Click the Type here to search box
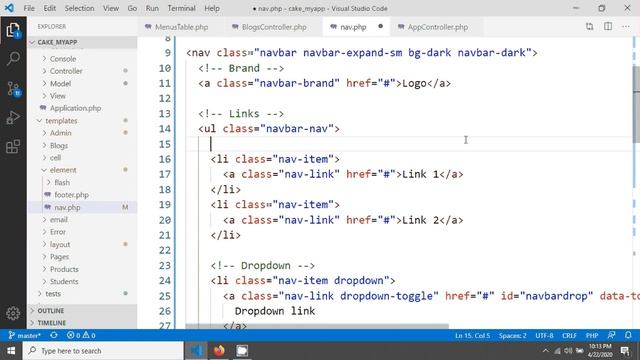Screen dimensions: 640x360 (103, 351)
